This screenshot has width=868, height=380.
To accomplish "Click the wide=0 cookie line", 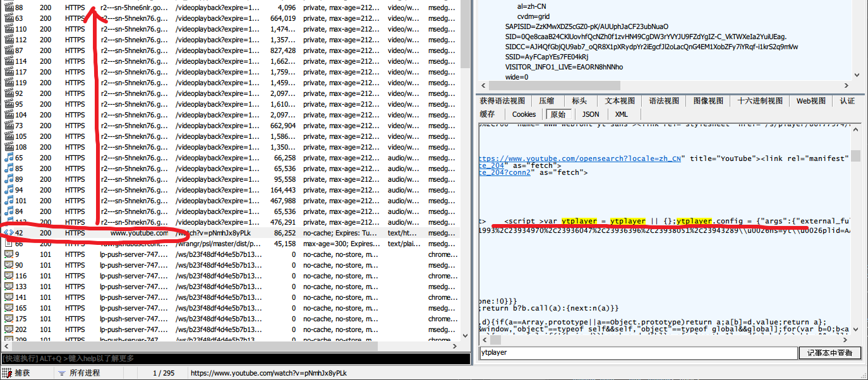I will point(517,77).
